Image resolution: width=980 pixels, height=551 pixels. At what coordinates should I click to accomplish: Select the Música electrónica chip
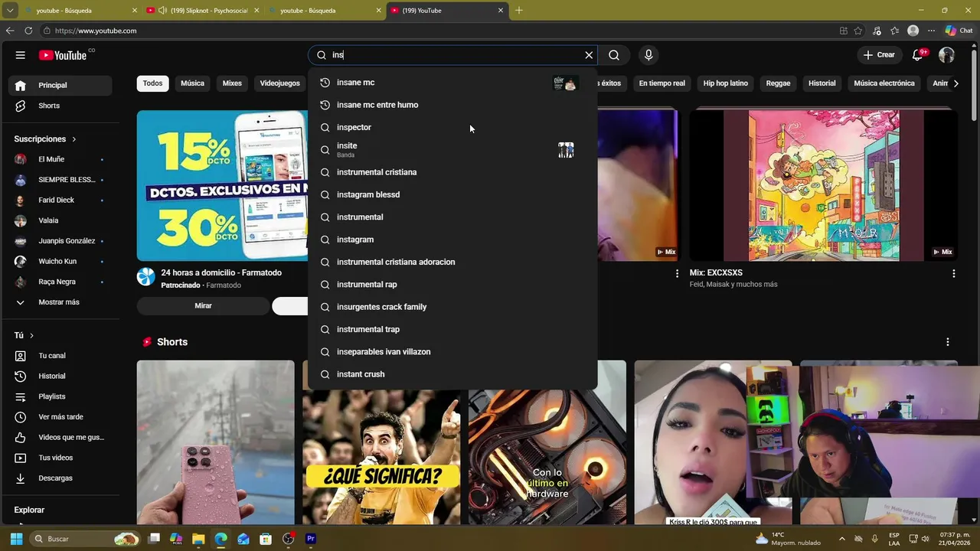[884, 83]
